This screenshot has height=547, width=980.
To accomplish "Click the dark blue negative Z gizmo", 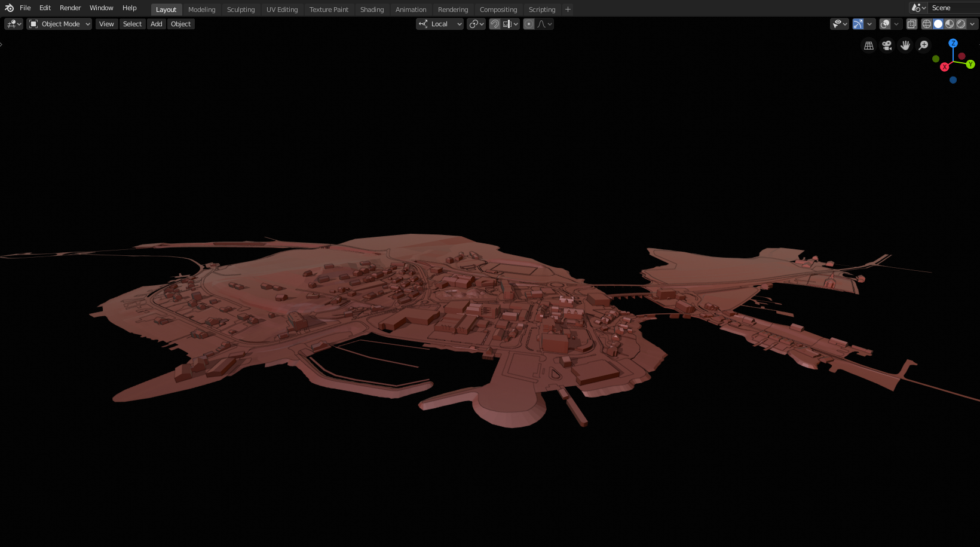I will pos(953,80).
